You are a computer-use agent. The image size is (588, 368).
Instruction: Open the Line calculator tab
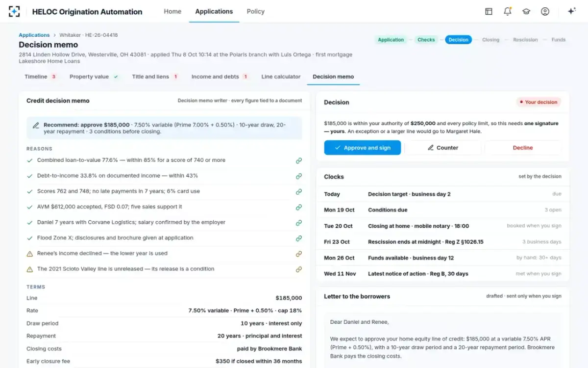[x=281, y=77]
